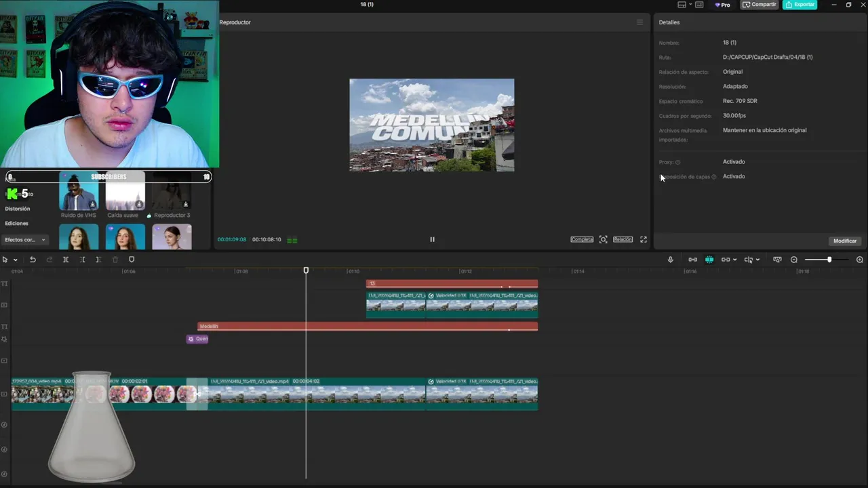
Task: Click the 01:08 timeline ruler label
Action: 241,272
